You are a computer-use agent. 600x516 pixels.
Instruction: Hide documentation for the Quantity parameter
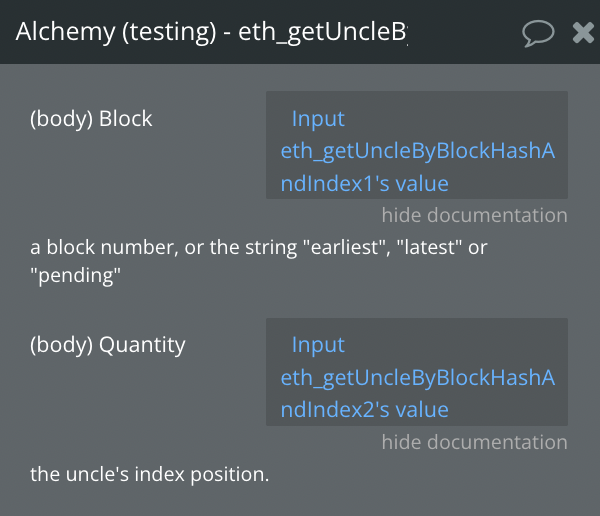point(474,442)
